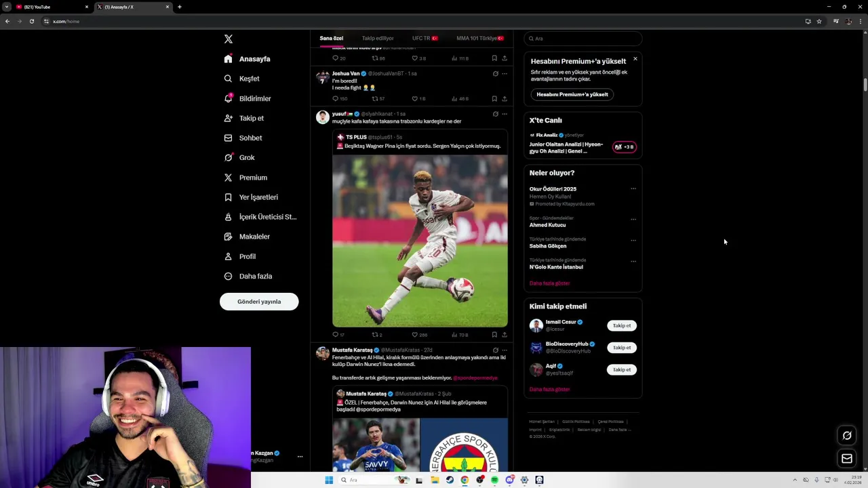
Task: Bookmark yusuf's Trabzonspor post
Action: pos(494,335)
